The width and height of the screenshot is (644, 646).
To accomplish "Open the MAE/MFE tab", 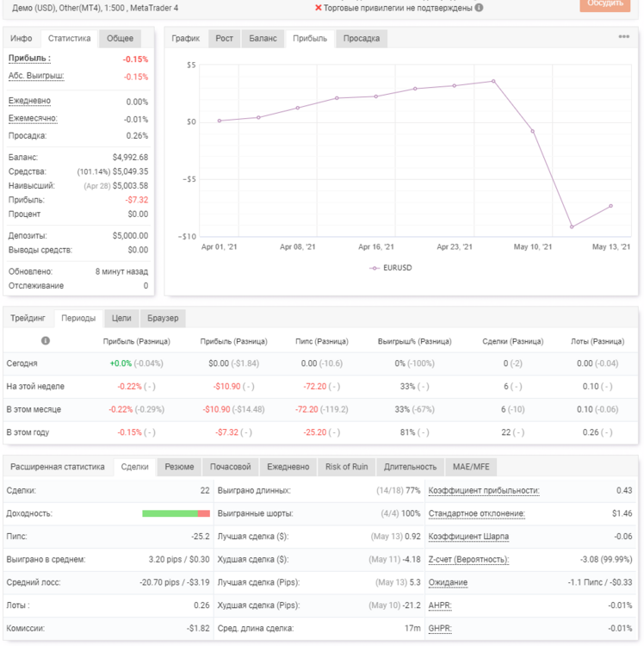I will click(x=471, y=467).
